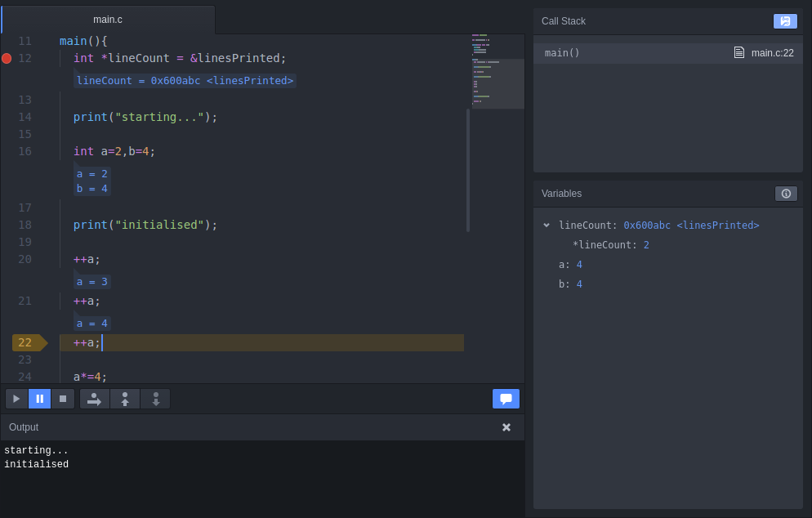Image resolution: width=812 pixels, height=518 pixels.
Task: Click the 'initialised' output line
Action: pos(36,464)
